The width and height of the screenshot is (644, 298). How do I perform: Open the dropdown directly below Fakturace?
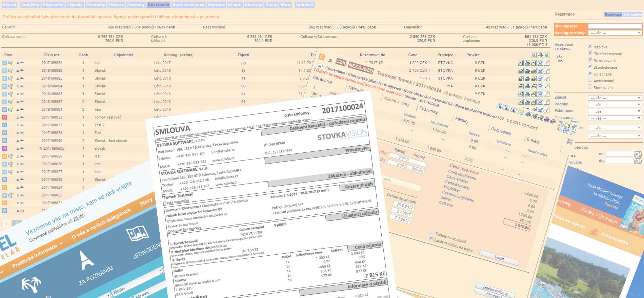pos(615,118)
